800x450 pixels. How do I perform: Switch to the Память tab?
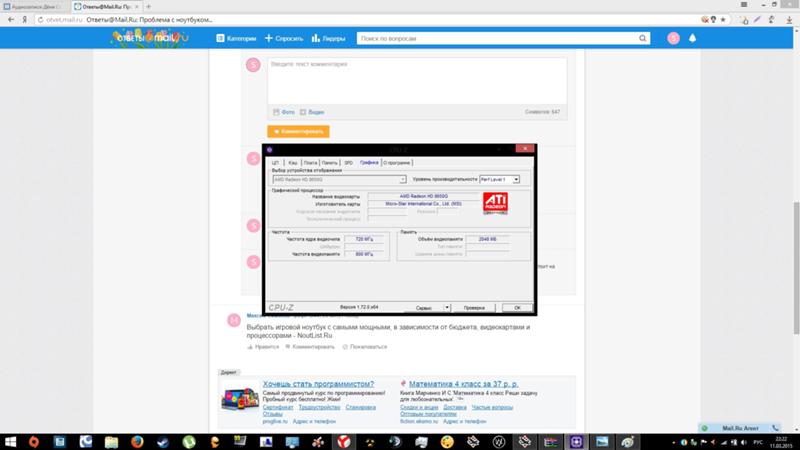330,163
